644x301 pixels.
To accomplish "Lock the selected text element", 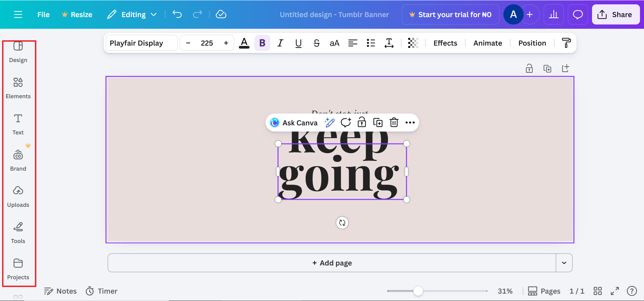I will (x=362, y=123).
